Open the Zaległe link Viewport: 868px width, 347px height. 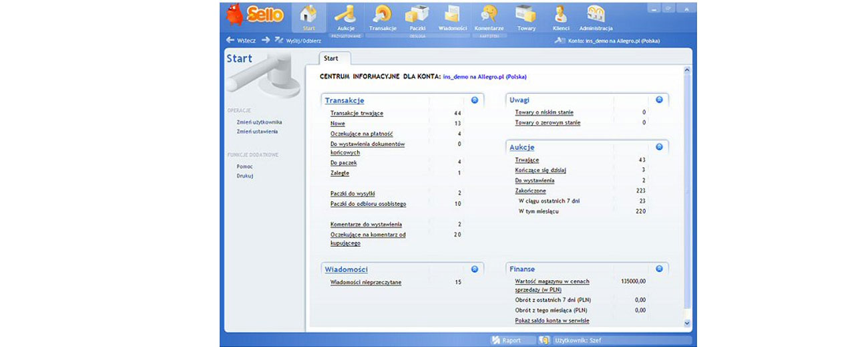(x=340, y=173)
